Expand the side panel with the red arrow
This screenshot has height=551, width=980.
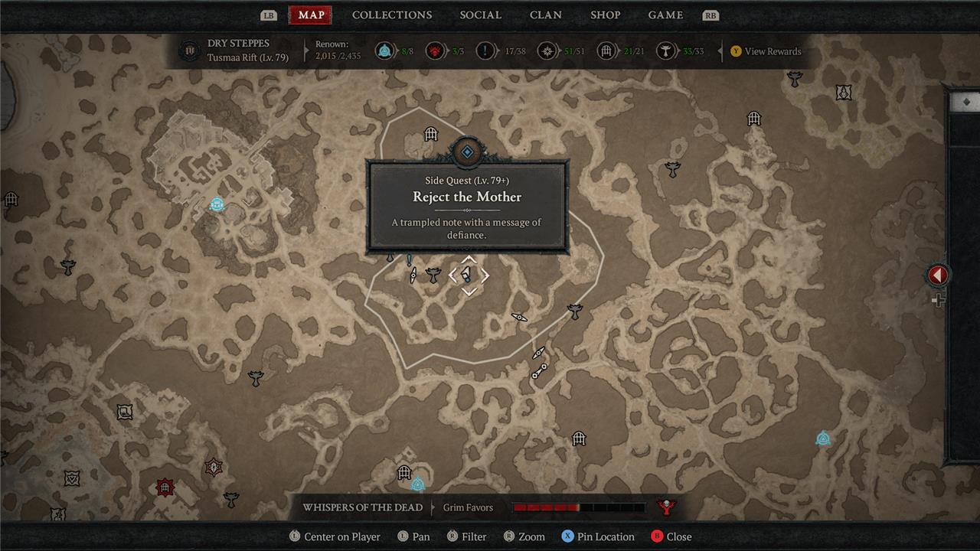tap(939, 275)
